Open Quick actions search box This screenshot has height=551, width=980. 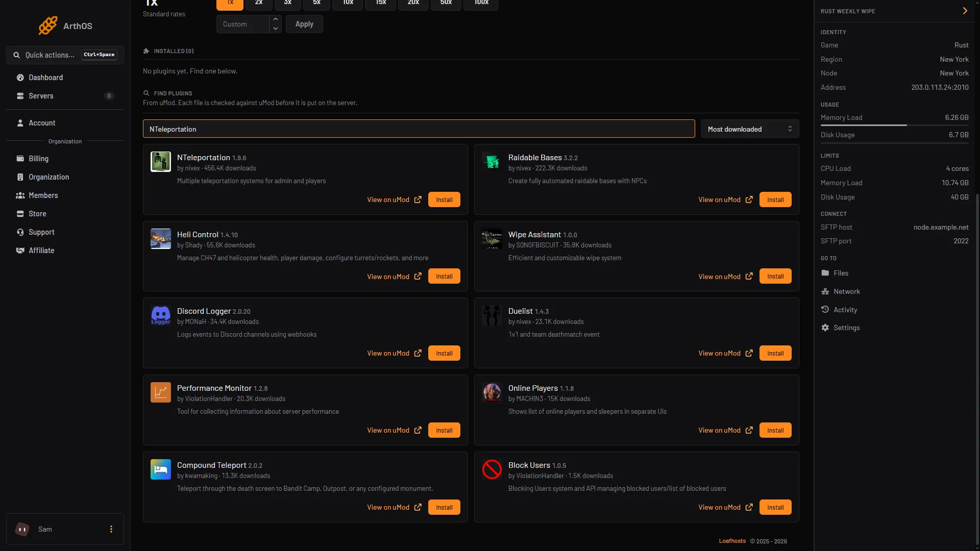[65, 55]
